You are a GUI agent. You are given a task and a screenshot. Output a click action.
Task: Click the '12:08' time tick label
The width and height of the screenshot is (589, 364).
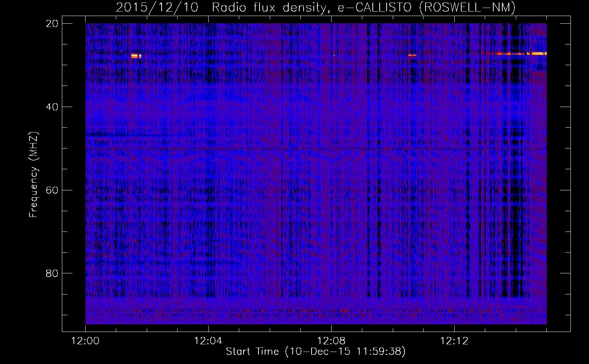(331, 341)
